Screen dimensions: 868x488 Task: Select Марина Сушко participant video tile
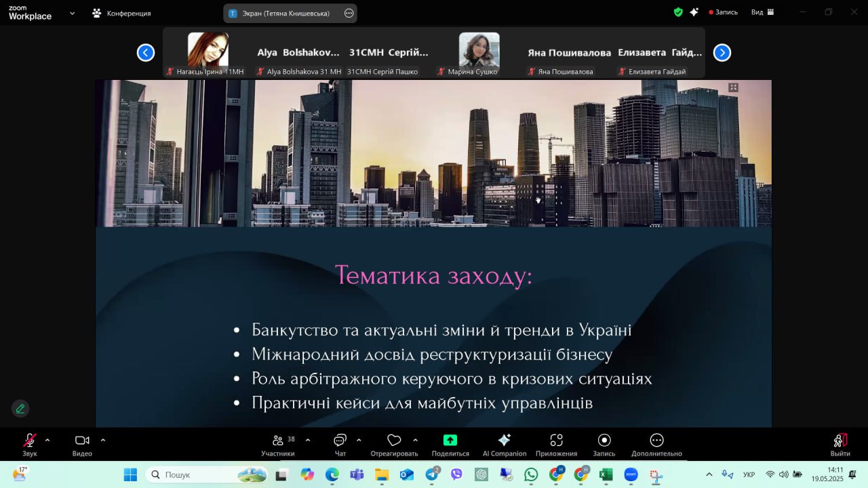coord(479,54)
